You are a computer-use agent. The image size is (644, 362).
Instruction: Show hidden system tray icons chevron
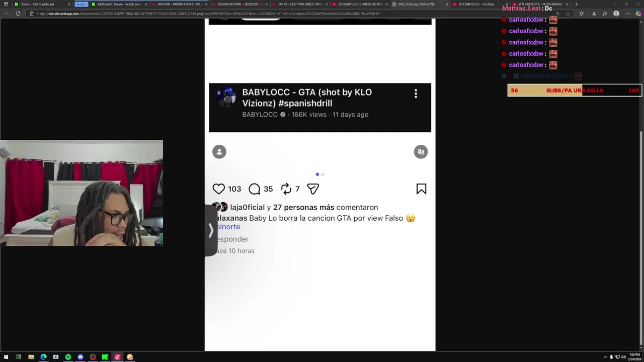[x=605, y=357]
